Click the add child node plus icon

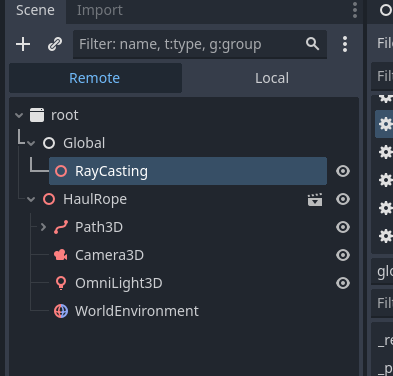[x=23, y=44]
